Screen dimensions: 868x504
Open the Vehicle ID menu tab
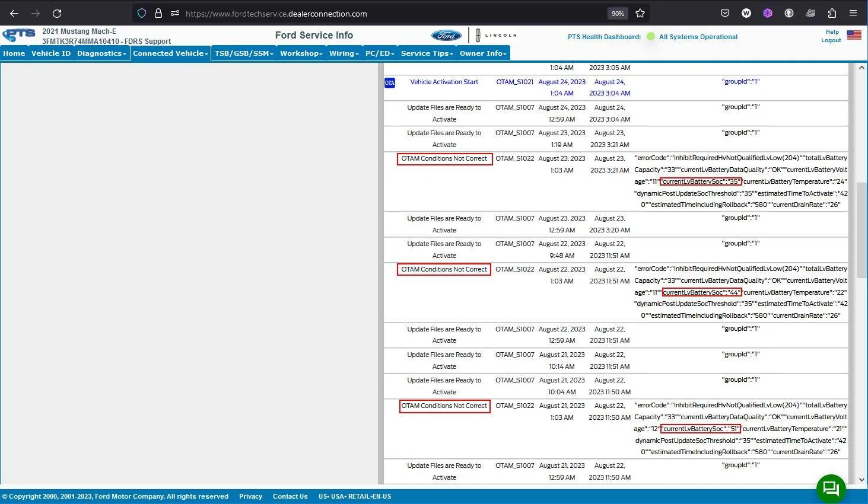[x=51, y=53]
